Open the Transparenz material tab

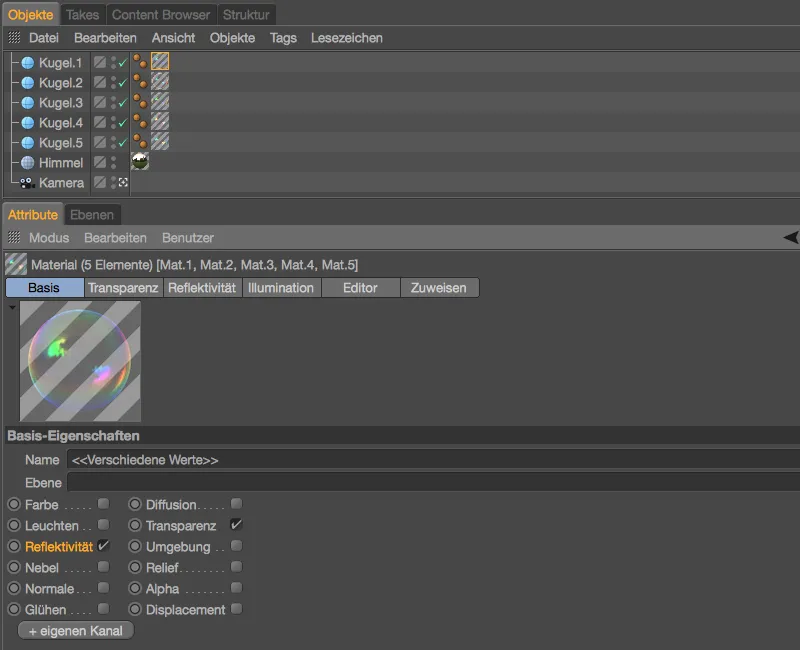click(x=123, y=288)
